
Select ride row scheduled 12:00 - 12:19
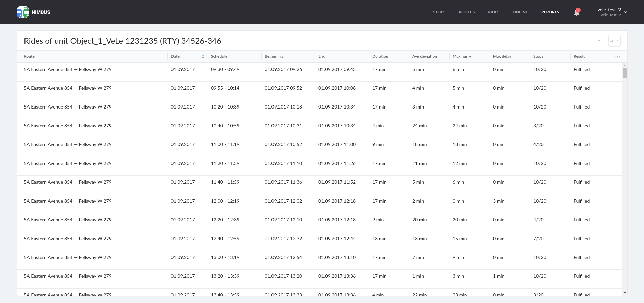pyautogui.click(x=225, y=201)
